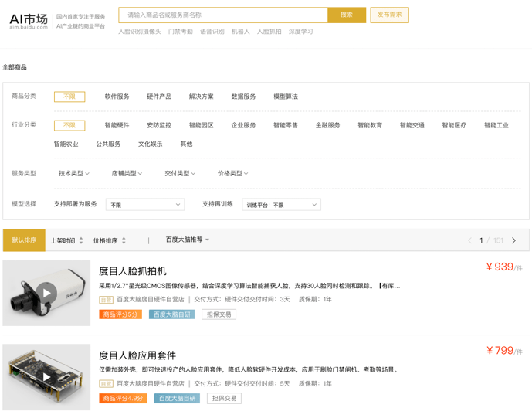Sort by 价格排序 arrows
This screenshot has width=532, height=418.
pyautogui.click(x=124, y=240)
